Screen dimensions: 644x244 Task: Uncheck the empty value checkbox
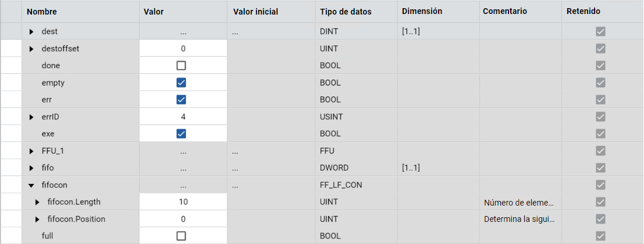[x=181, y=83]
